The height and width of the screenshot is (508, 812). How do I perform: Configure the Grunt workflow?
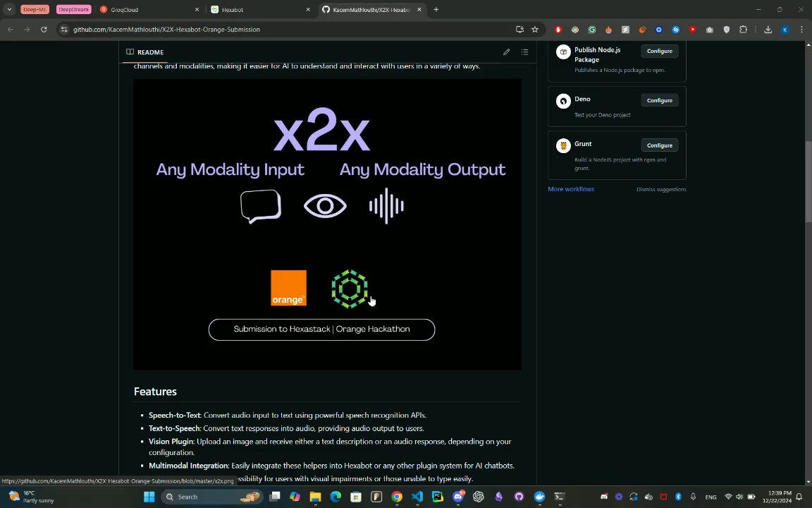point(659,145)
